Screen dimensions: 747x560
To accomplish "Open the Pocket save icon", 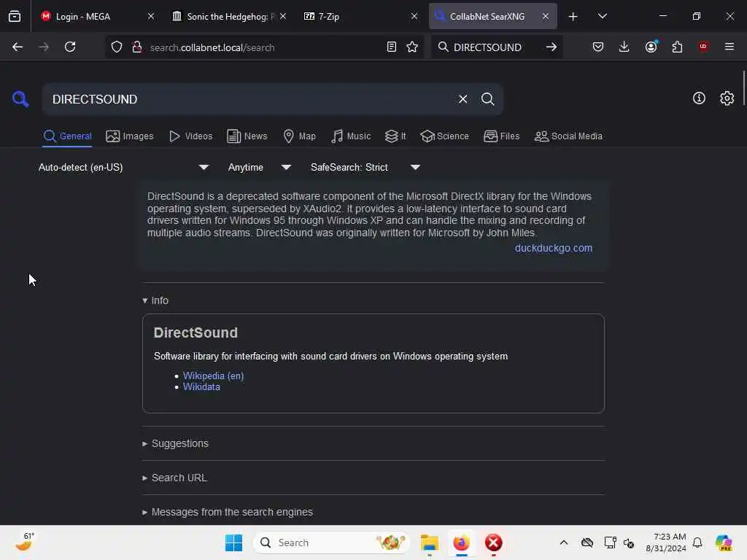I will point(598,47).
